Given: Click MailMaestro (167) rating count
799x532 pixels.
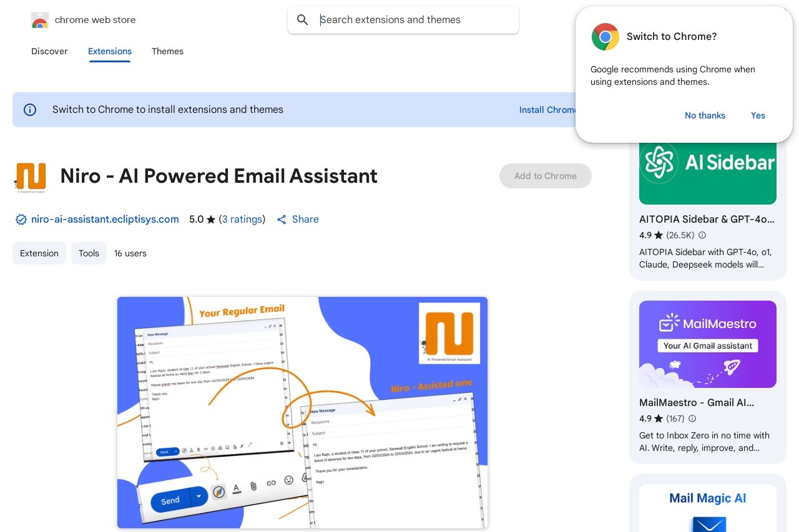Looking at the screenshot, I should [x=675, y=418].
